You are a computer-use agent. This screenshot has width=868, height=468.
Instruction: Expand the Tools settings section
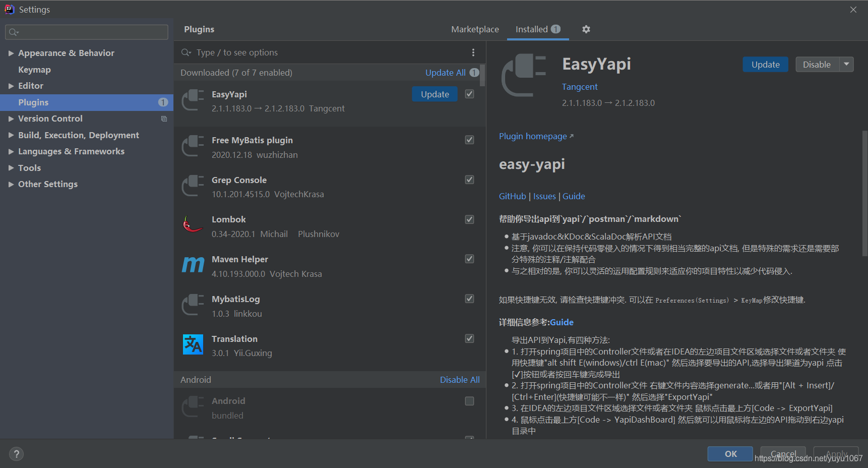pos(11,167)
